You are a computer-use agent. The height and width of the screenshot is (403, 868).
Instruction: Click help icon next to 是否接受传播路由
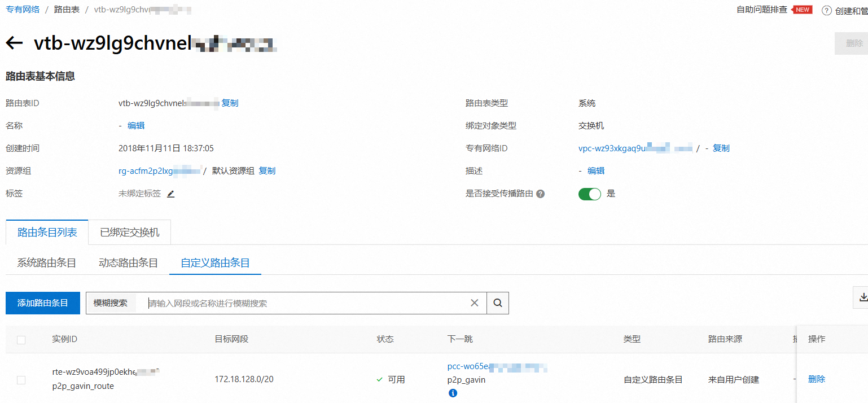(540, 194)
